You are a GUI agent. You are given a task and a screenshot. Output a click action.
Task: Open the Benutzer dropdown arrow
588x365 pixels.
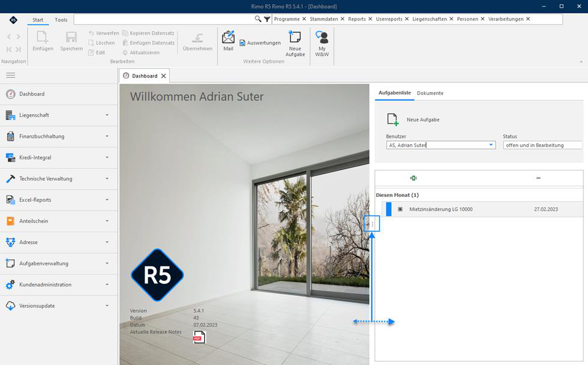point(491,145)
